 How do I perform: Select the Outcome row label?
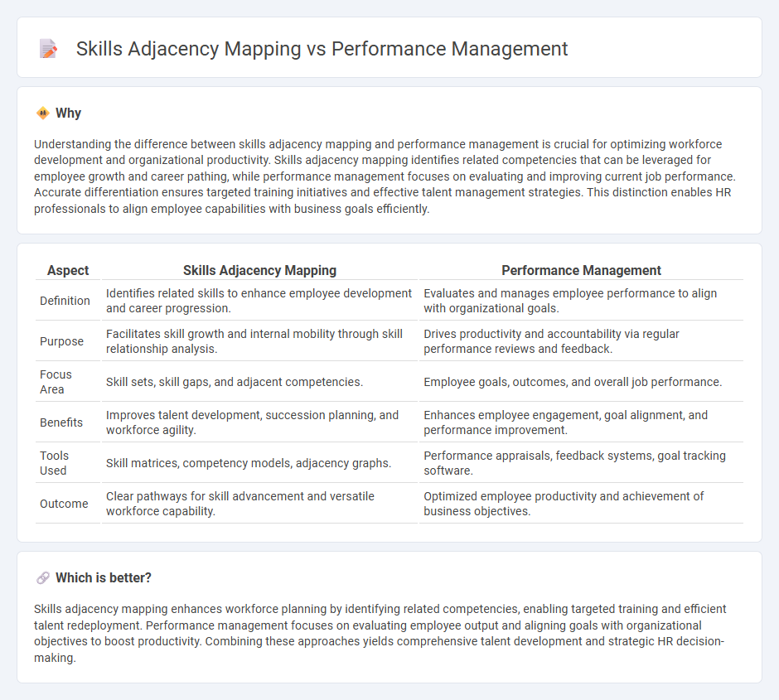[64, 504]
